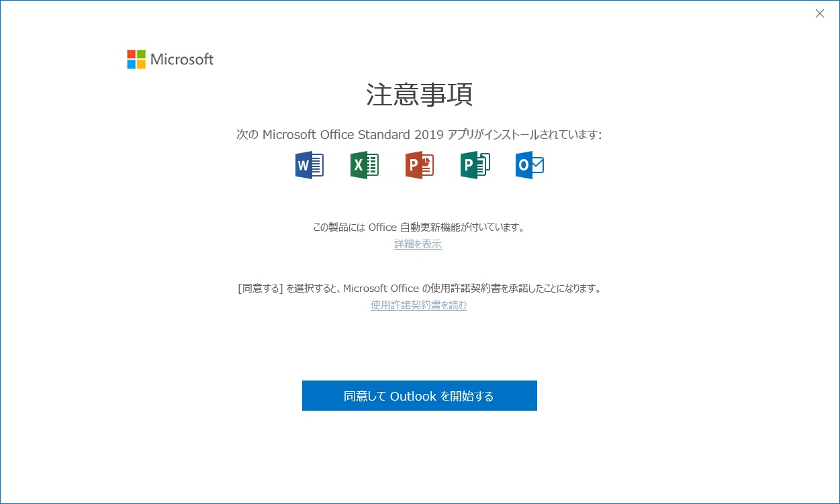Screen dimensions: 840x504
Task: Click "Microsoft Office Standard 2019" product name
Action: pyautogui.click(x=352, y=135)
